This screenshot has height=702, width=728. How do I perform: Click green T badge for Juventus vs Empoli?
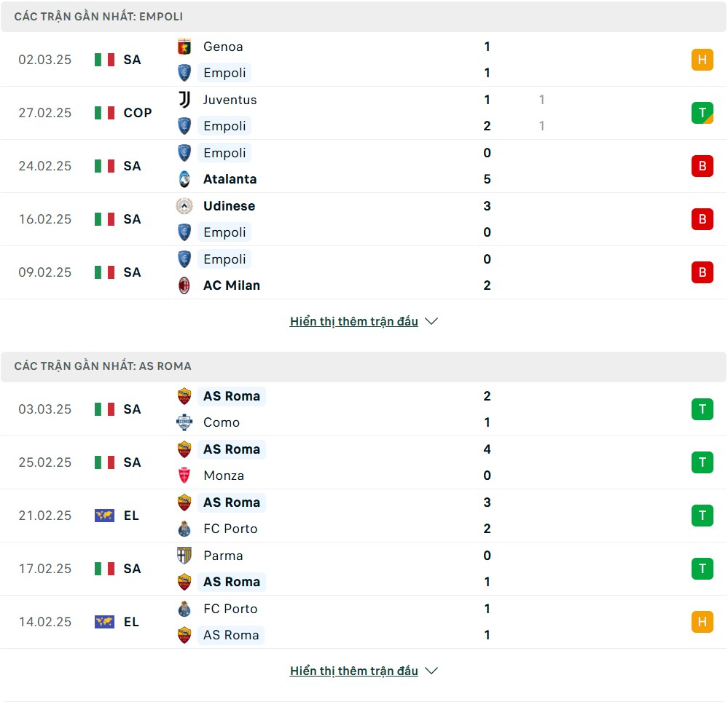pyautogui.click(x=702, y=113)
